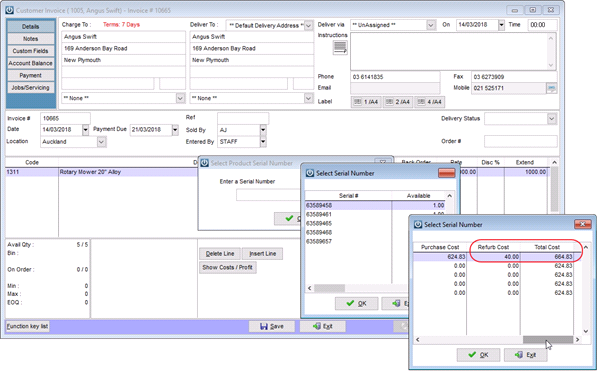Click the Purchase Cost column header

coord(440,247)
